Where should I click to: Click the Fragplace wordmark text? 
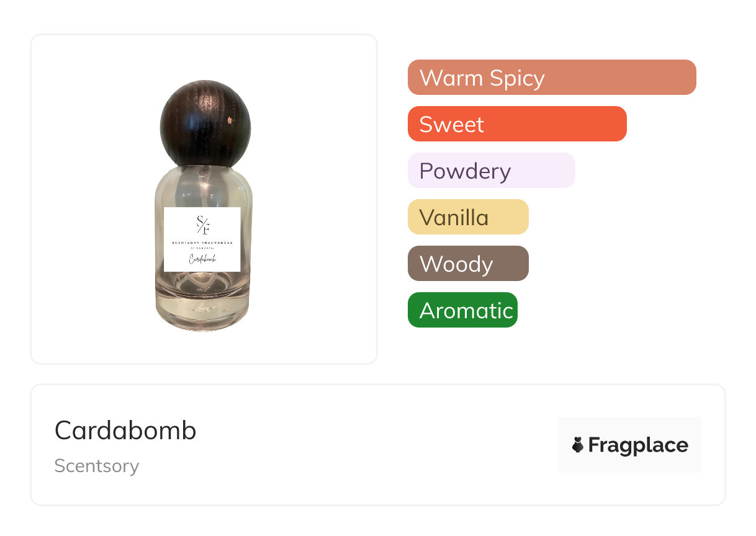(x=638, y=445)
